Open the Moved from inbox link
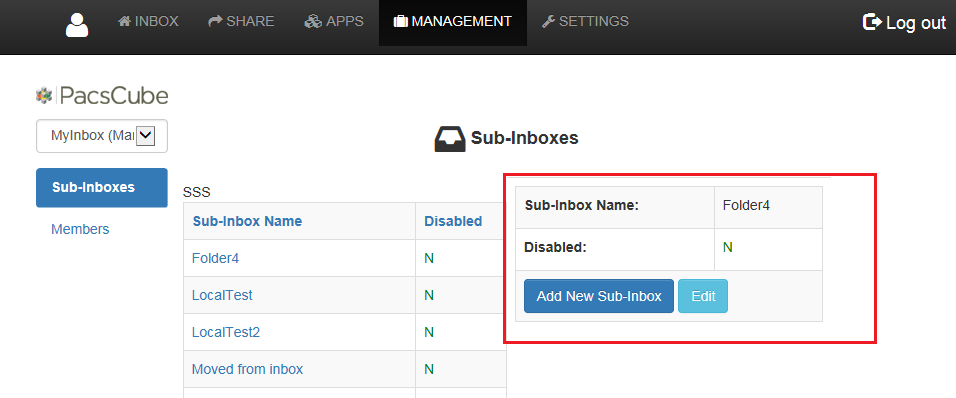This screenshot has height=398, width=956. coord(247,369)
